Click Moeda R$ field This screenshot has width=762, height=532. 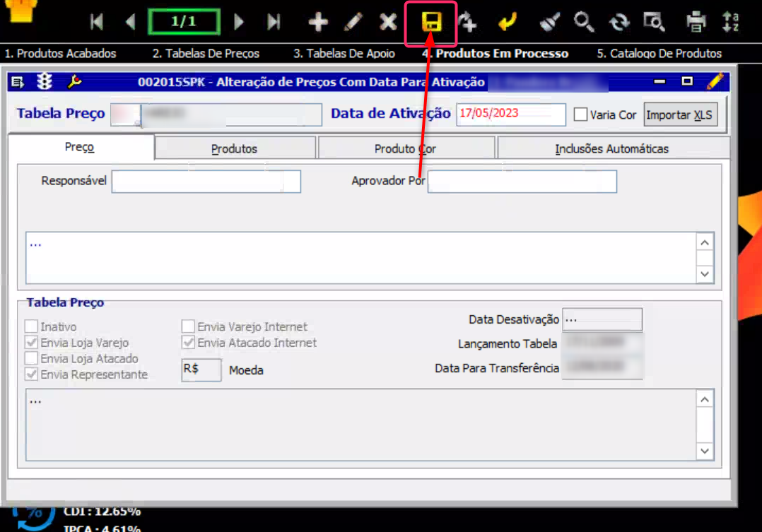coord(201,370)
